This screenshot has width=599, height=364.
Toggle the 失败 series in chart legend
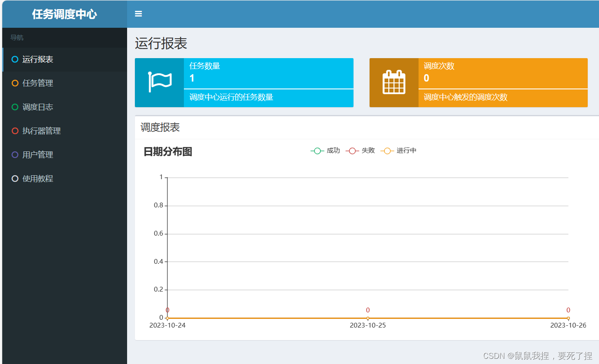pos(360,151)
